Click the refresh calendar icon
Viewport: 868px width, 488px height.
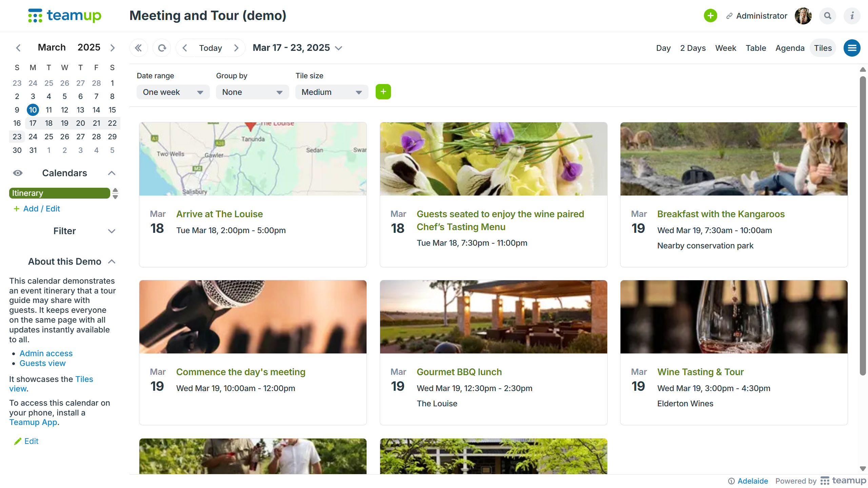click(162, 48)
